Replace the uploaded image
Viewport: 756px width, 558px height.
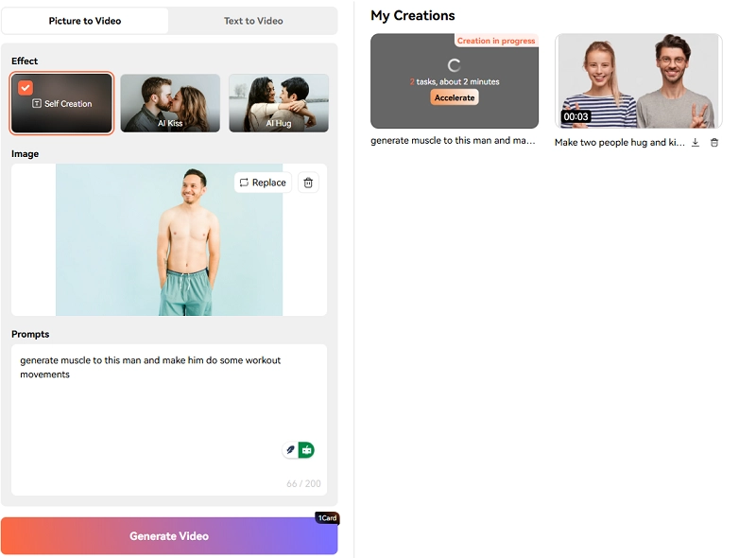click(263, 183)
